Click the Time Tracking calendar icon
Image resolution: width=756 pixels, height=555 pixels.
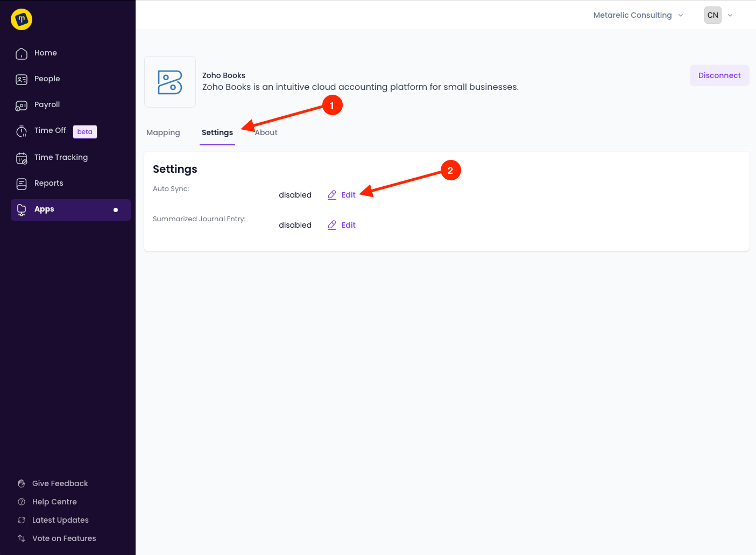22,158
